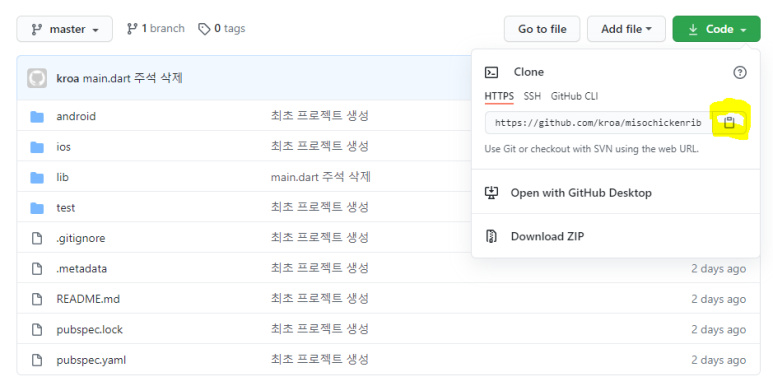Click the Clone heading text
773x386 pixels.
528,72
